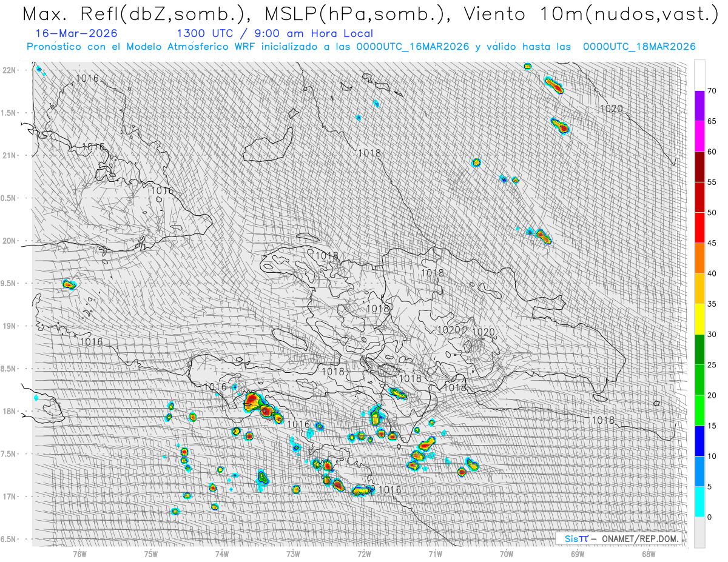728x562 pixels.
Task: Click the gray below-0 swatch at the legend bottom
Action: point(699,532)
